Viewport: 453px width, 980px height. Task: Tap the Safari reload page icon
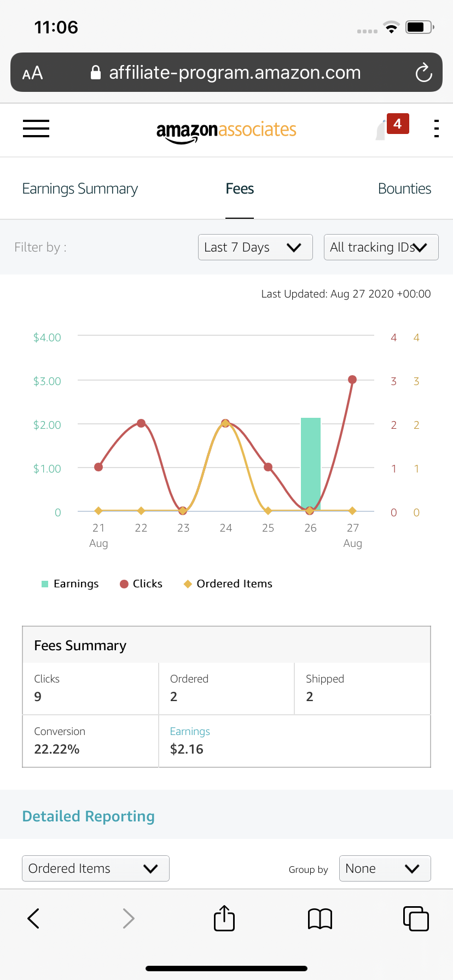click(423, 73)
